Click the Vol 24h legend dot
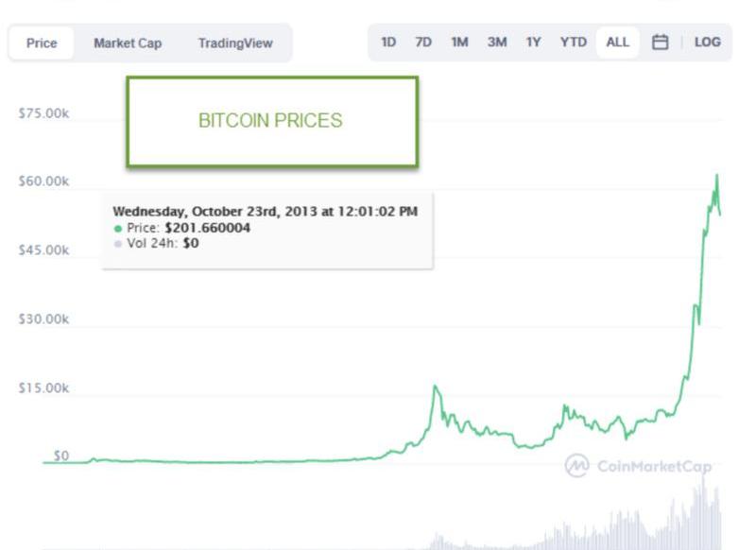This screenshot has height=550, width=756. coord(118,244)
